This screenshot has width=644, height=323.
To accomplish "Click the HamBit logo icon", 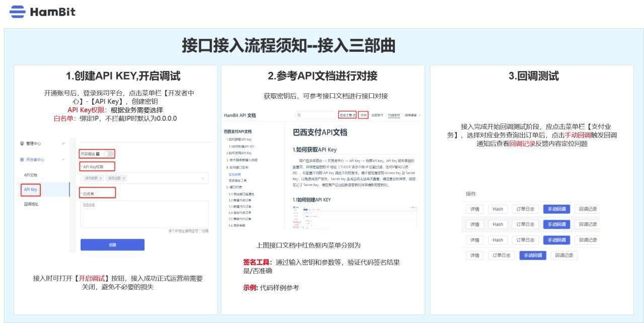I will click(x=18, y=12).
